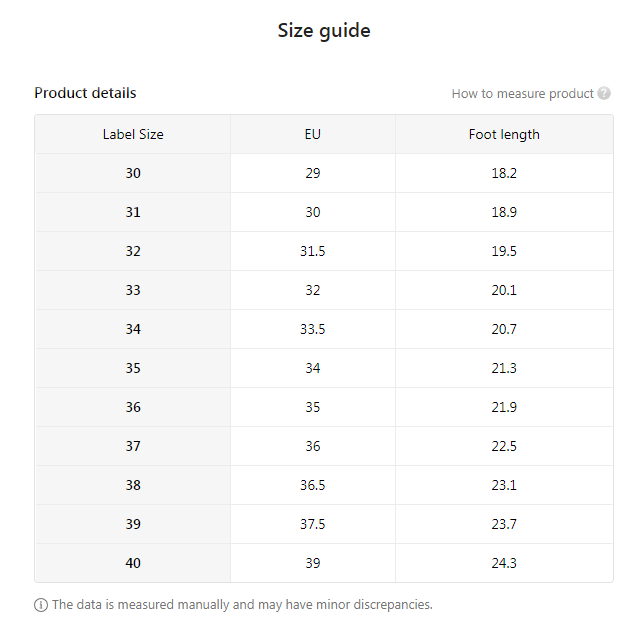
Task: Select the Size guide title
Action: (x=324, y=31)
